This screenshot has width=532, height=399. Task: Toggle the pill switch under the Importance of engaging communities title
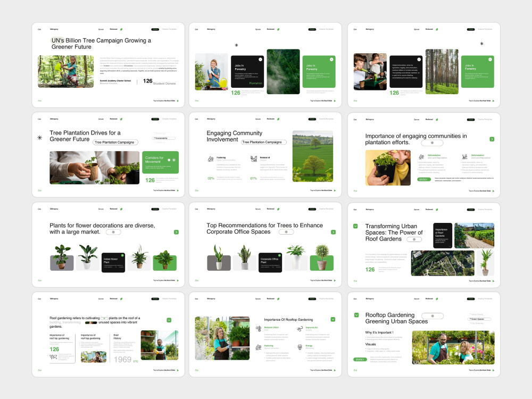pos(432,143)
